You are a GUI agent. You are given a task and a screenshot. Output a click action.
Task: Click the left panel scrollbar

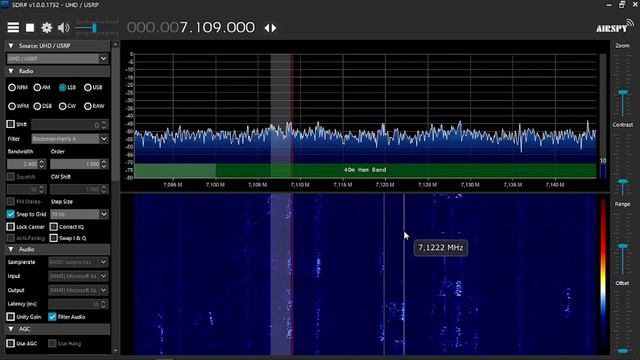(x=116, y=114)
